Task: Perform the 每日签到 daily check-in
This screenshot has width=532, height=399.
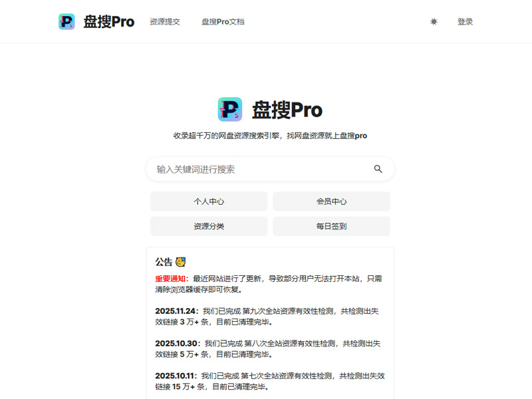Action: (x=332, y=226)
